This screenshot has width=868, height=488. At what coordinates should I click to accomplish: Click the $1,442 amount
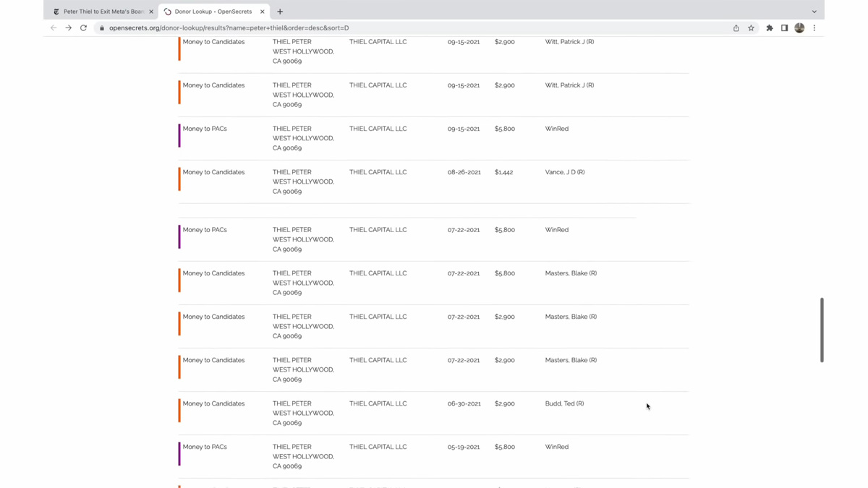tap(503, 172)
